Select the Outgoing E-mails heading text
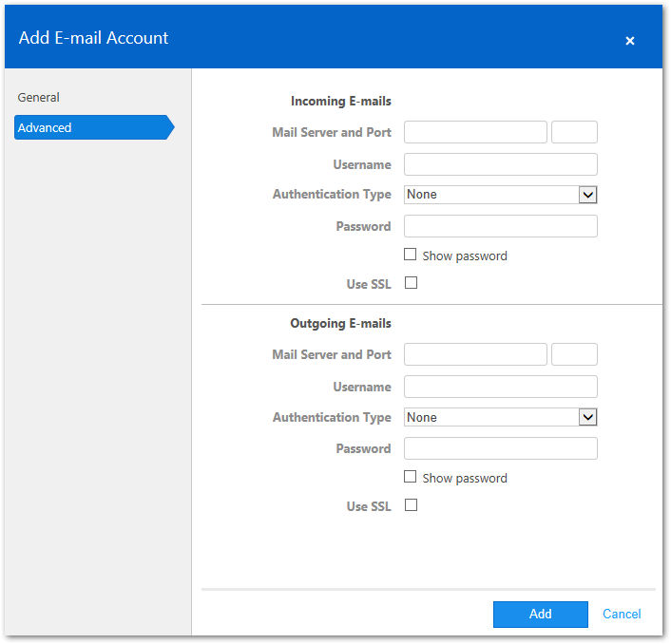The height and width of the screenshot is (644, 671). pos(340,324)
